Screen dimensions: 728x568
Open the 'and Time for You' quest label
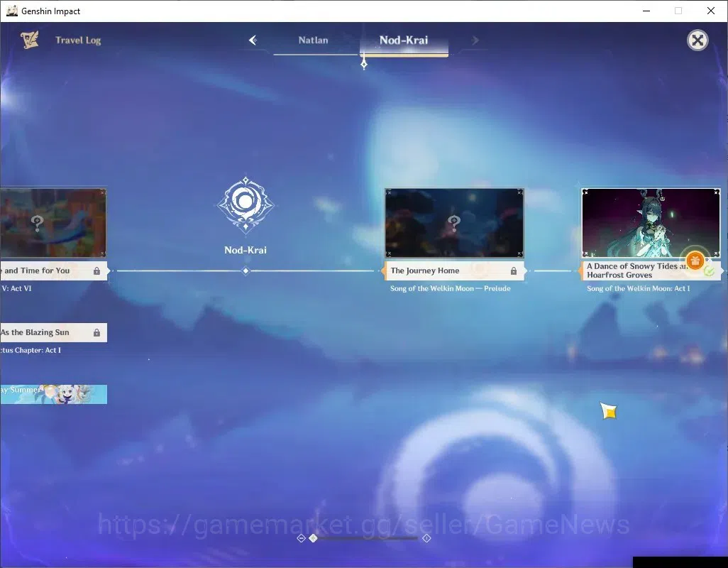53,271
